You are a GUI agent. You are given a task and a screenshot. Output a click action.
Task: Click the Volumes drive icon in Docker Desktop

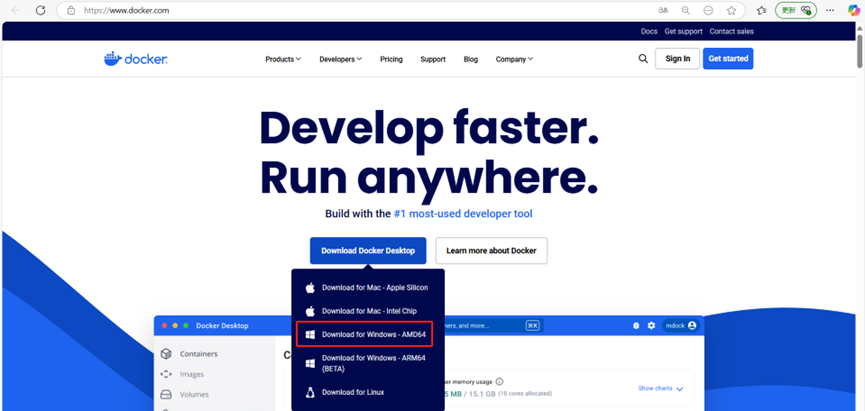(x=166, y=394)
